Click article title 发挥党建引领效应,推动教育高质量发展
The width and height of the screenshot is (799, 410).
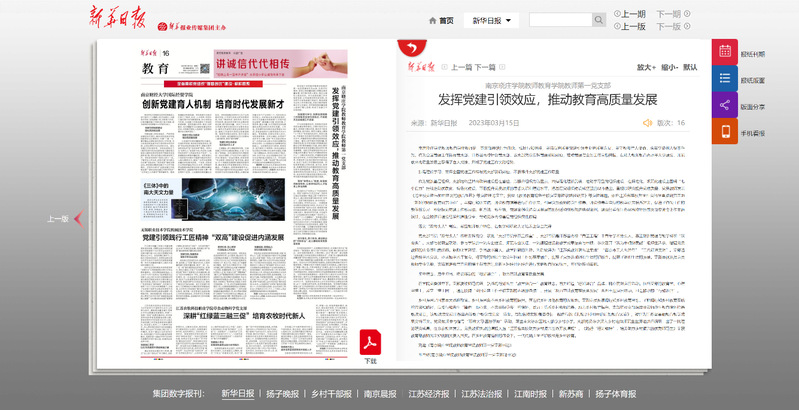pyautogui.click(x=547, y=99)
